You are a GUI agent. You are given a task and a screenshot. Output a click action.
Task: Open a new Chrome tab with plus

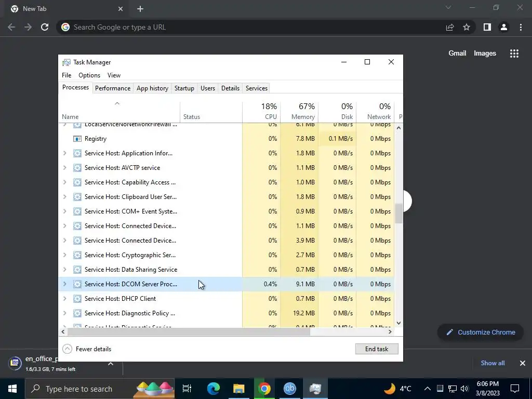point(140,9)
